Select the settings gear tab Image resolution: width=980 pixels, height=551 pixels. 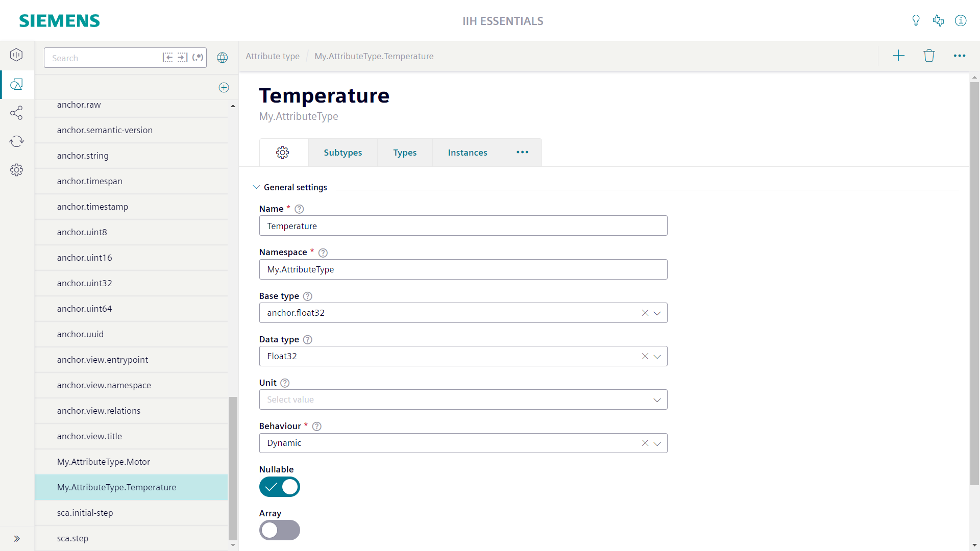(283, 153)
